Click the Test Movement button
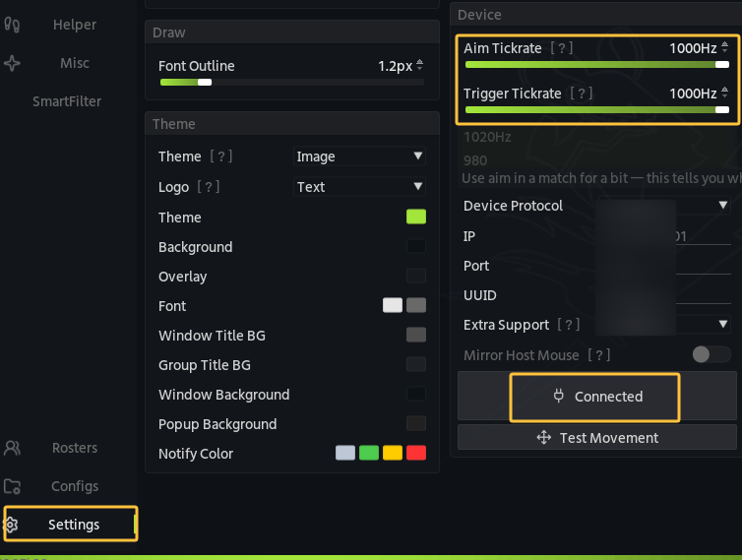This screenshot has height=560, width=742. click(597, 437)
